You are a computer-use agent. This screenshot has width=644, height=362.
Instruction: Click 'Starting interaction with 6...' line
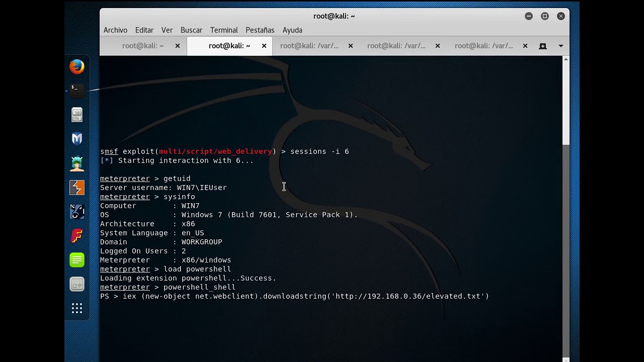click(177, 160)
